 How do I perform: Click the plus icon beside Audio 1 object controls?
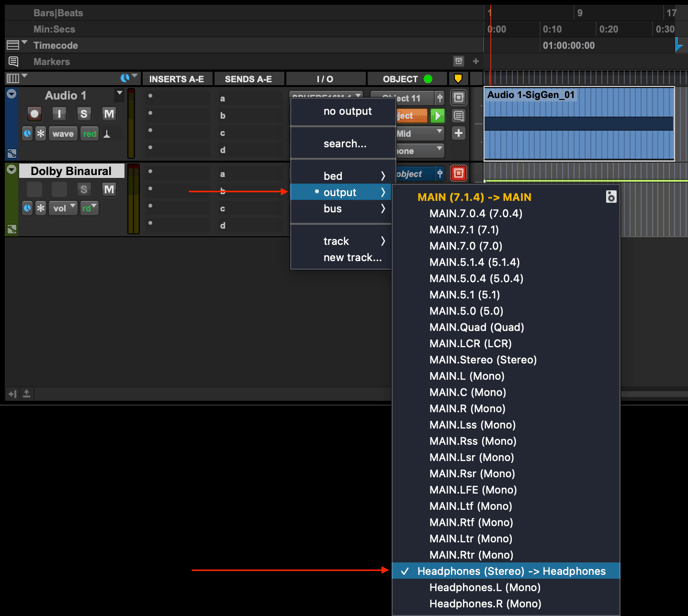[458, 133]
